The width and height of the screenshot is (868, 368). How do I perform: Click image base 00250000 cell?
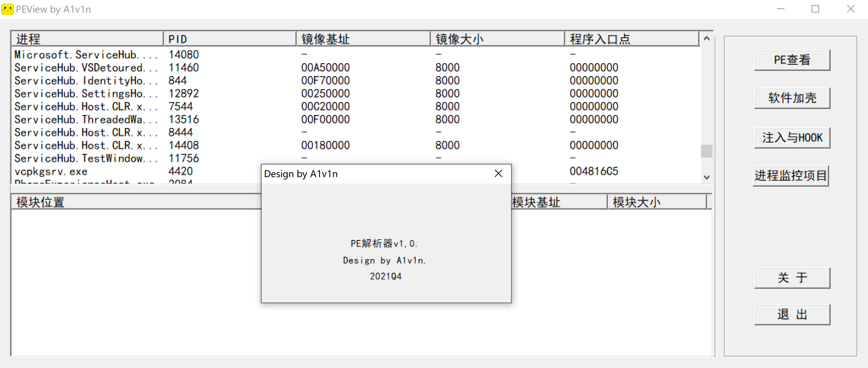[x=325, y=94]
